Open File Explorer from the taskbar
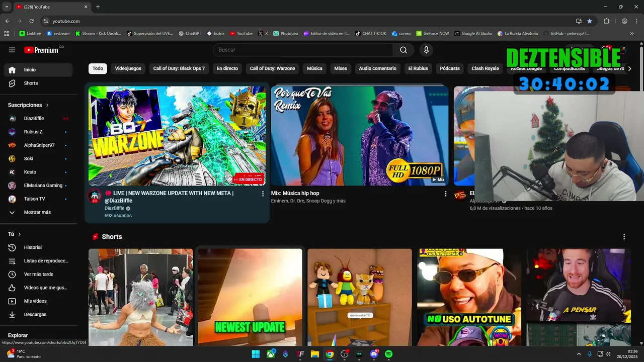This screenshot has height=362, width=644. tap(315, 354)
